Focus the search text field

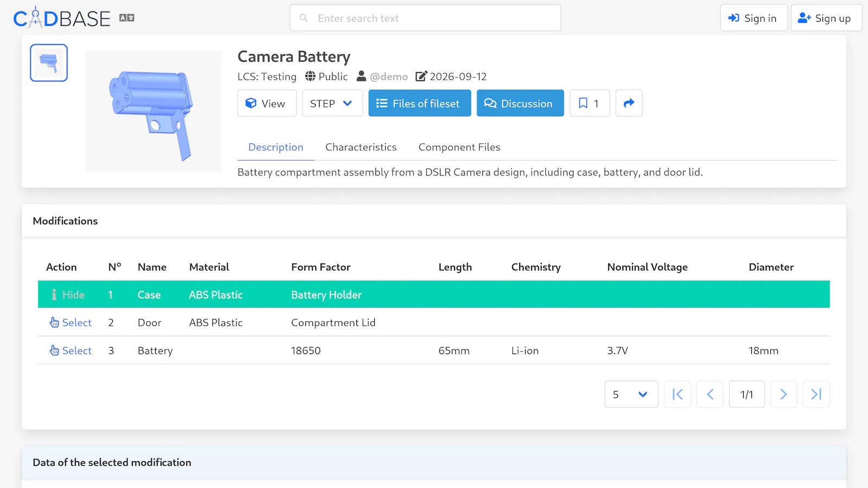[x=425, y=18]
